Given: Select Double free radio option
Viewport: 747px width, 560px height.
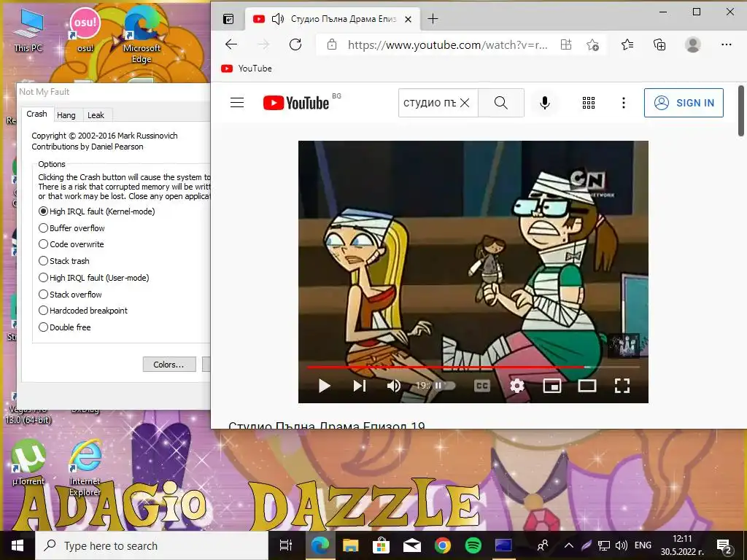Looking at the screenshot, I should click(64, 327).
